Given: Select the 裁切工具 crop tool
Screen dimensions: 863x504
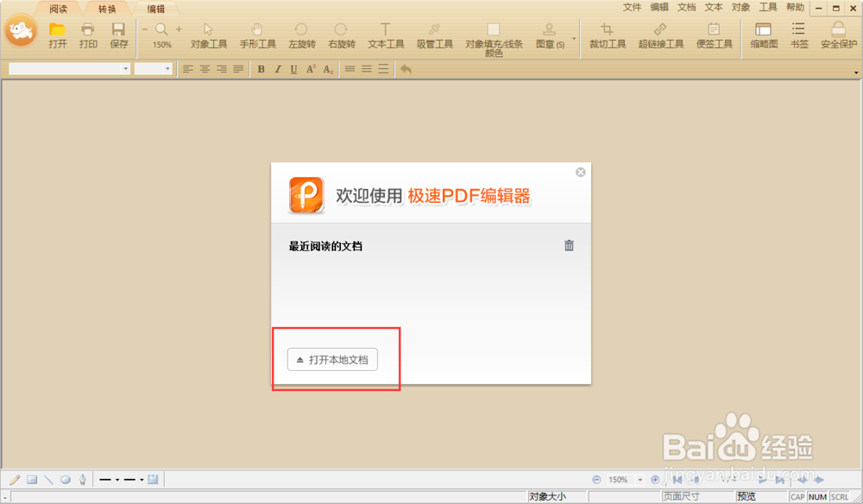Looking at the screenshot, I should [607, 35].
